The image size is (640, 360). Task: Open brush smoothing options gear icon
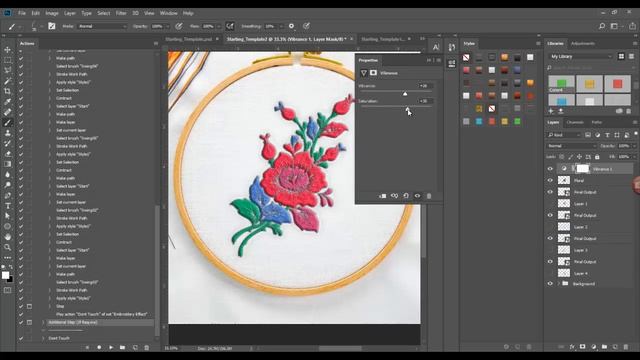click(x=291, y=26)
